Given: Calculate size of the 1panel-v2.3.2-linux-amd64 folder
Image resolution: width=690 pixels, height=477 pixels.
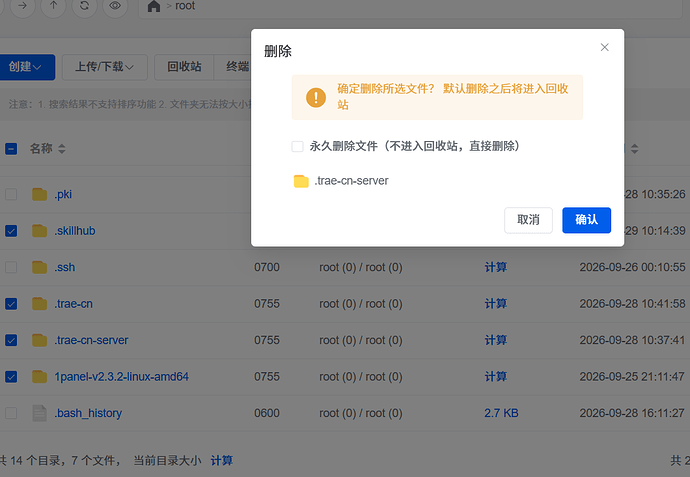Looking at the screenshot, I should pyautogui.click(x=496, y=377).
